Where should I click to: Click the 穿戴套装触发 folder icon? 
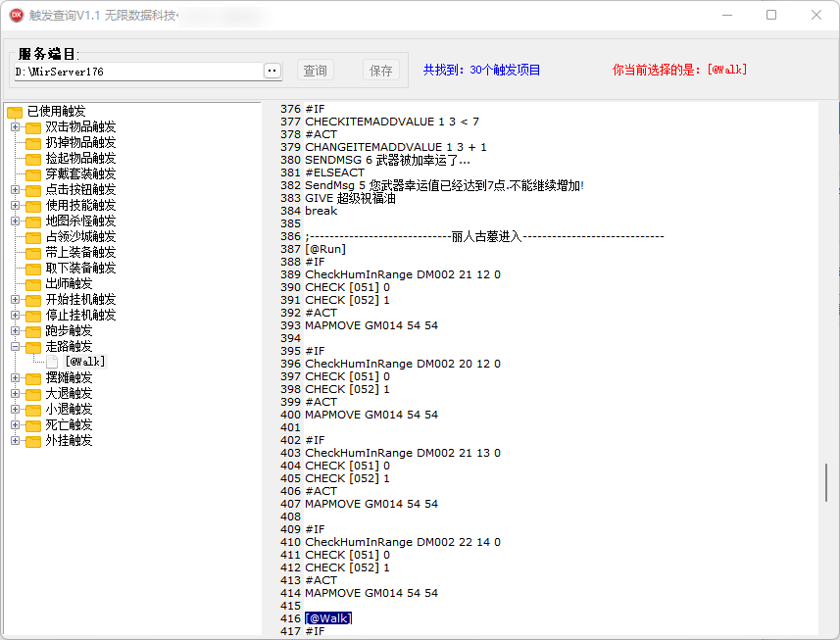click(x=33, y=174)
